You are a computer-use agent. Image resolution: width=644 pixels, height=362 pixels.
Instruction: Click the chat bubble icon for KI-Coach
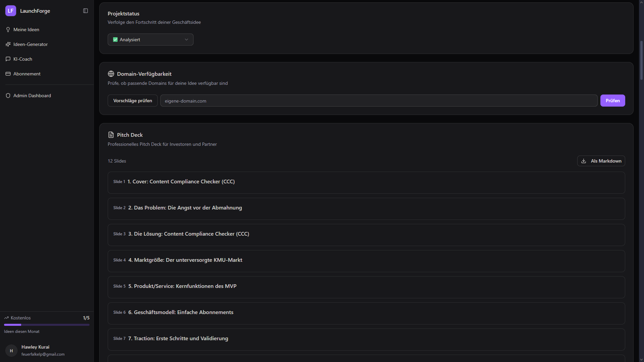(8, 59)
